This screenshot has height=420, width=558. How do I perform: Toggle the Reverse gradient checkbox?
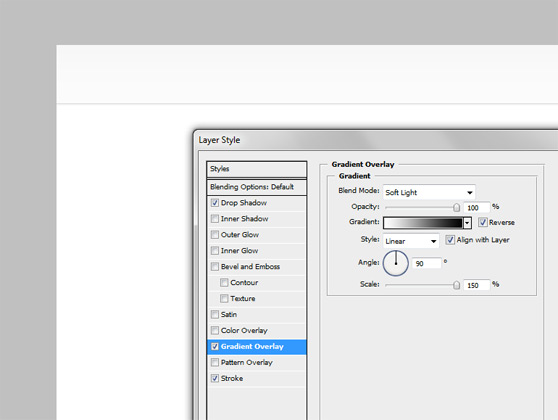point(483,222)
